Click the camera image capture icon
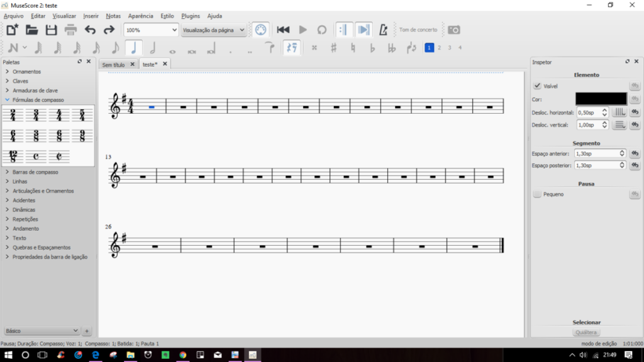The image size is (644, 362). click(453, 30)
